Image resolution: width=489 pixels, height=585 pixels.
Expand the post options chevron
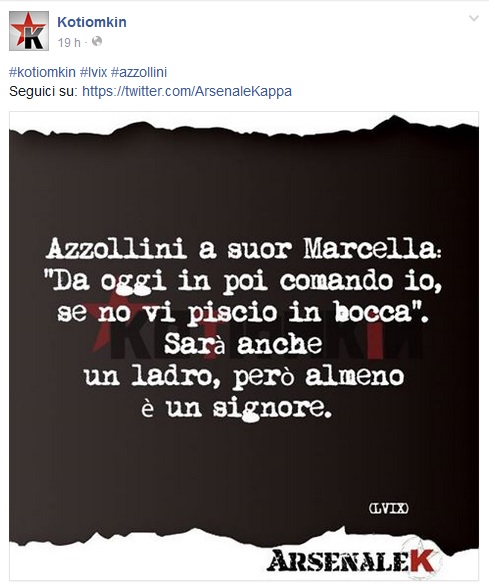(474, 18)
